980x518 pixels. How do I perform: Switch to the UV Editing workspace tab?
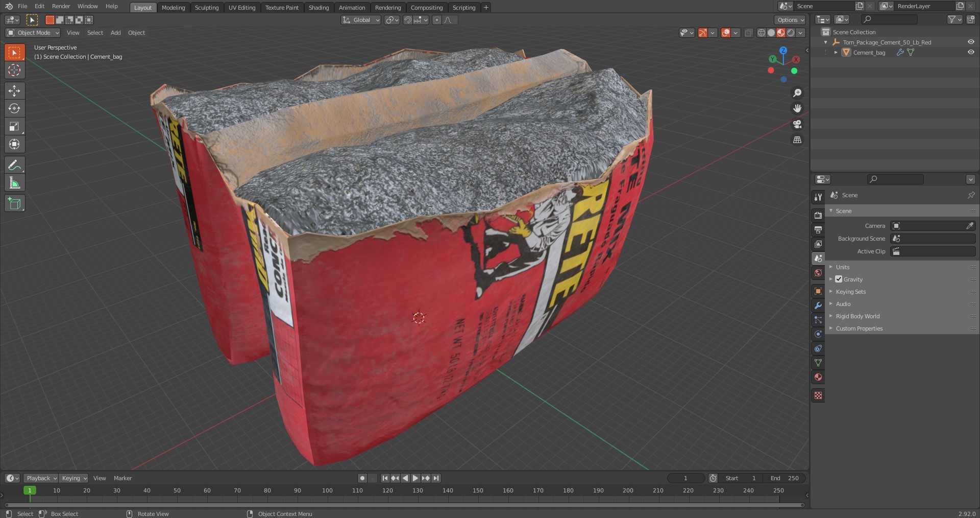pyautogui.click(x=242, y=7)
